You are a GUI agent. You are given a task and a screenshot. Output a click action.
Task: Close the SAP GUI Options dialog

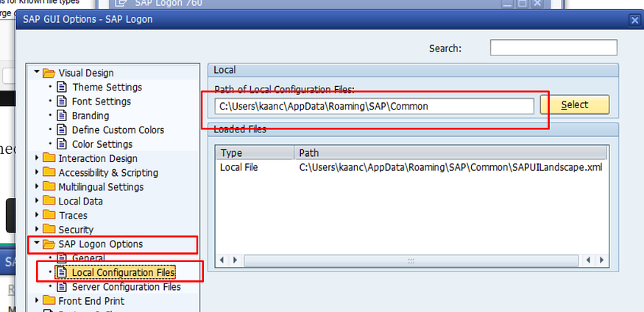coord(634,19)
